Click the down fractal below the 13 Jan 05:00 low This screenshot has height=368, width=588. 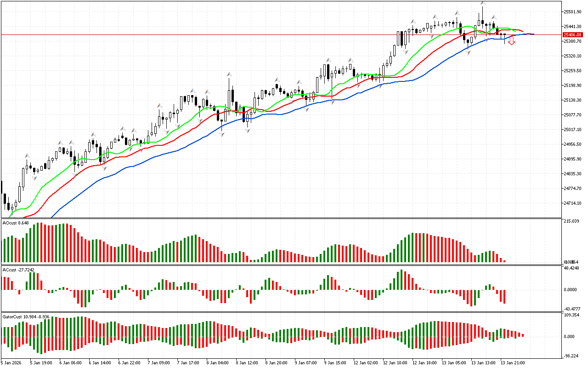click(468, 52)
